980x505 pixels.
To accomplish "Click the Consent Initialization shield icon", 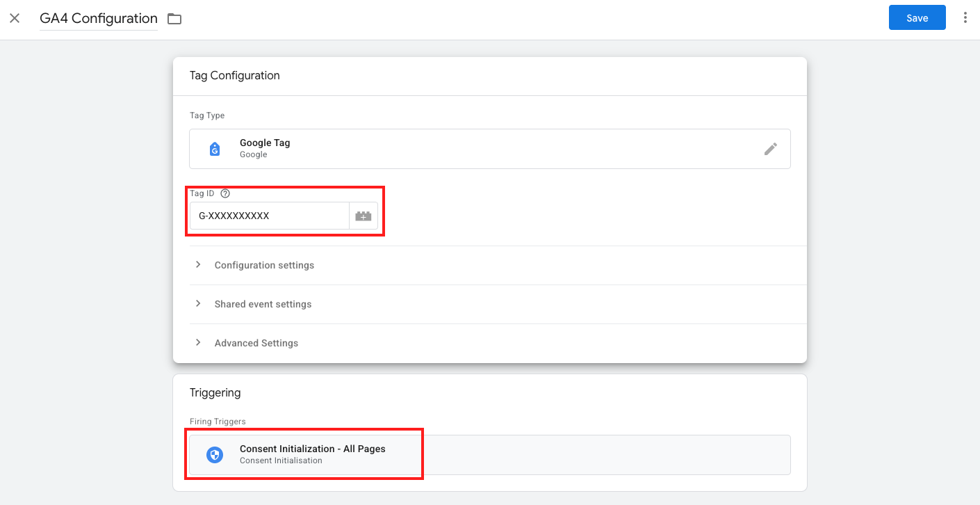I will tap(215, 455).
